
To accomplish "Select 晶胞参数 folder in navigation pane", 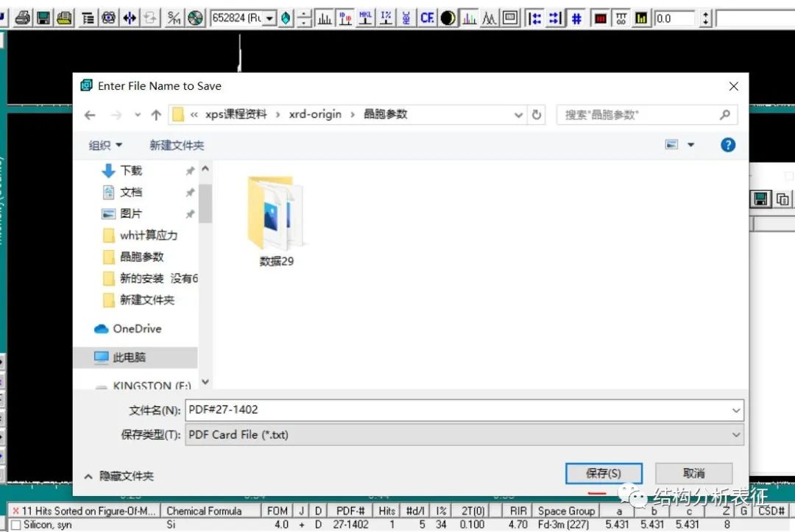I will 141,257.
